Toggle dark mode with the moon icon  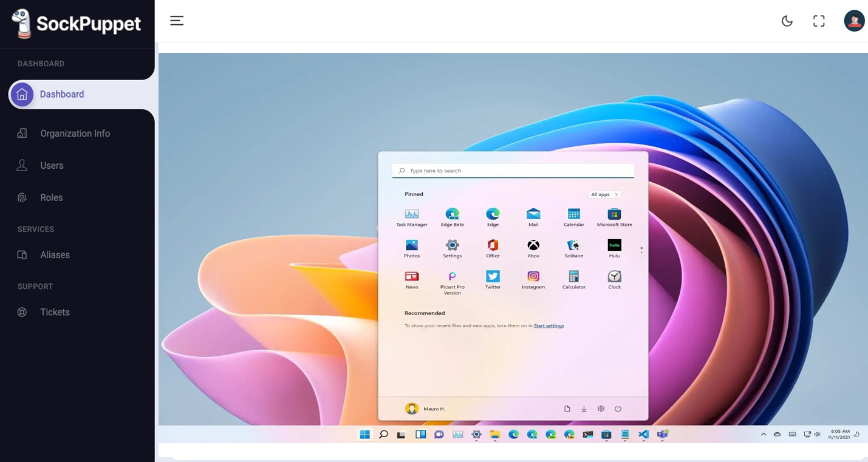pos(787,21)
